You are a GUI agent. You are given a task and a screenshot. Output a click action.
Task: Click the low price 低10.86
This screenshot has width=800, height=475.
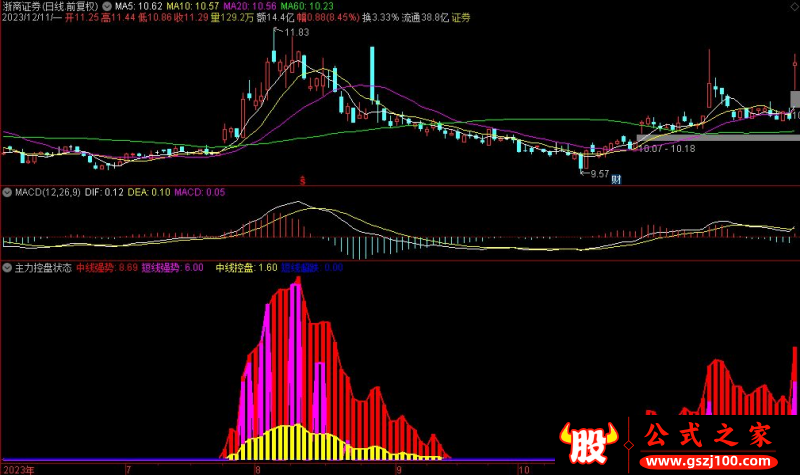(x=155, y=18)
